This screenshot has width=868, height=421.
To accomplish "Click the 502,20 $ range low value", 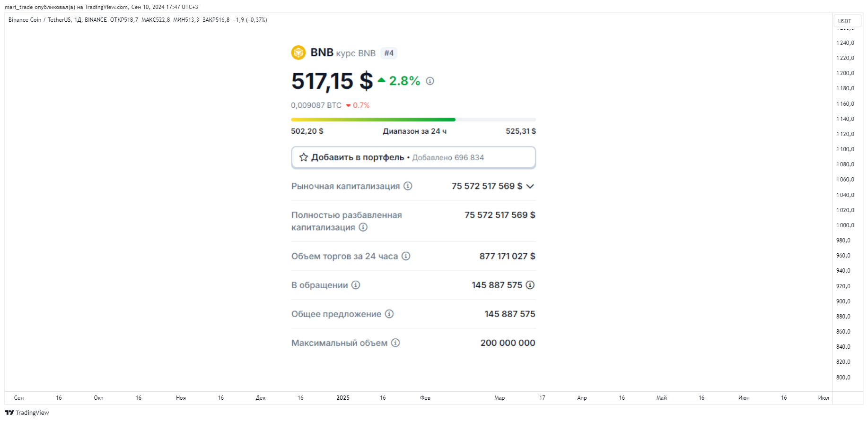I will coord(307,131).
